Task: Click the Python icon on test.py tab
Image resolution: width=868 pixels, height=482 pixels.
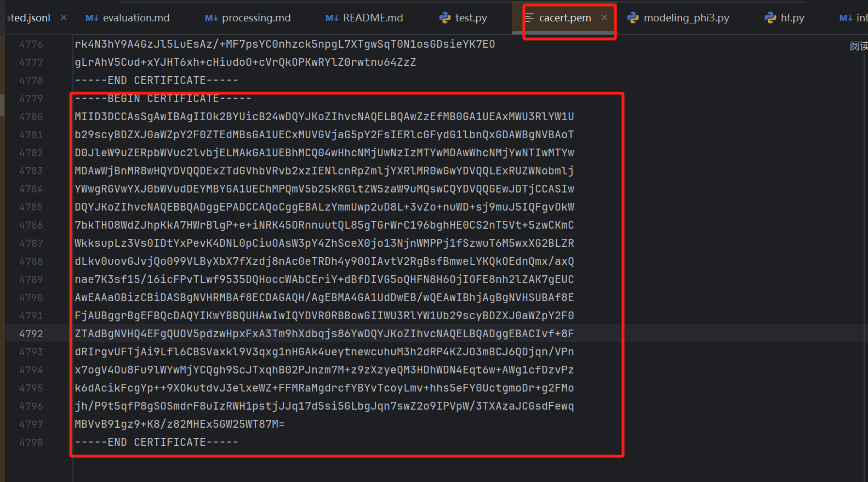Action: tap(445, 18)
